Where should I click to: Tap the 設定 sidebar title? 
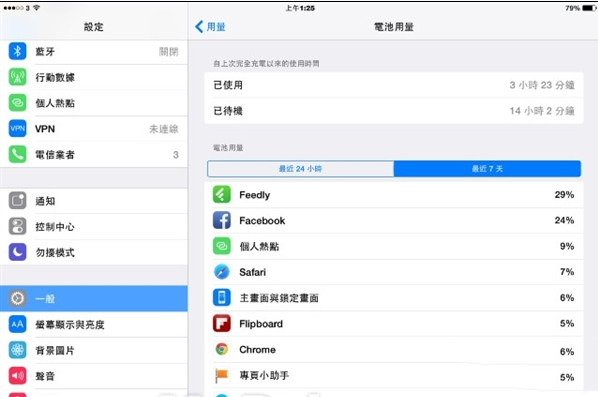point(93,27)
